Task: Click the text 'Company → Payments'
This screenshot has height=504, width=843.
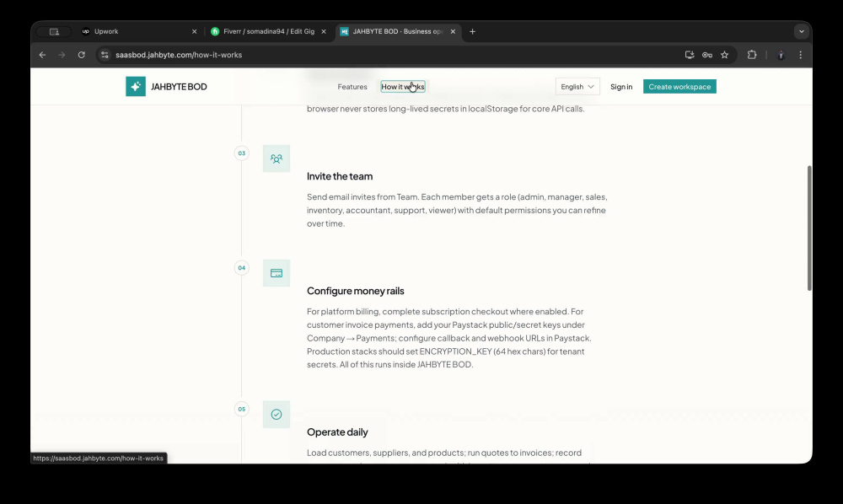Action: (x=351, y=338)
